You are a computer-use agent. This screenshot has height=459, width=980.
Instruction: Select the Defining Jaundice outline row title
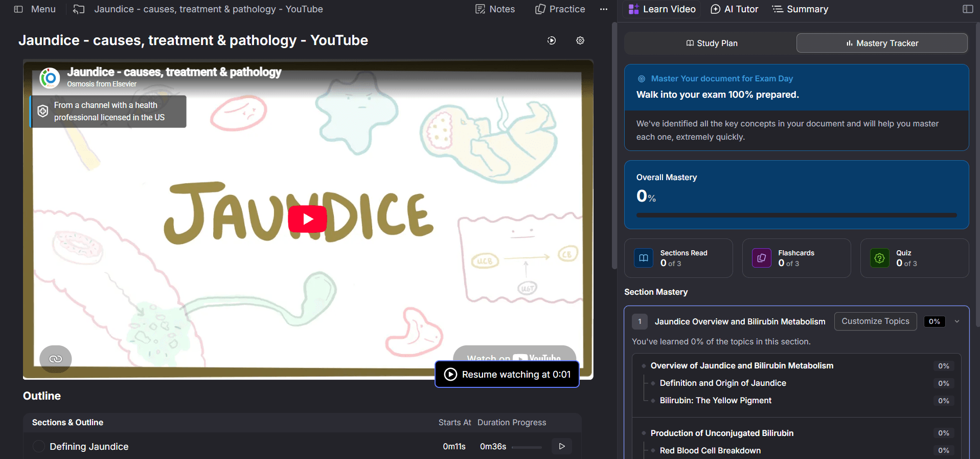click(x=89, y=447)
